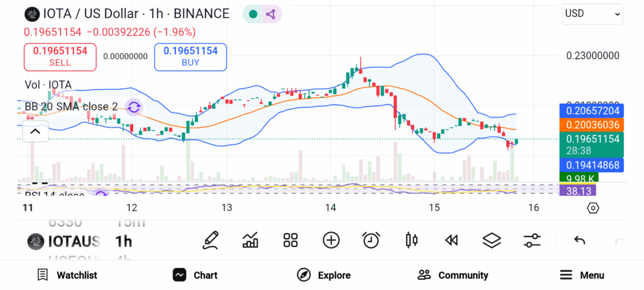644x290 pixels.
Task: Select the pencil drawing tool
Action: pos(211,240)
